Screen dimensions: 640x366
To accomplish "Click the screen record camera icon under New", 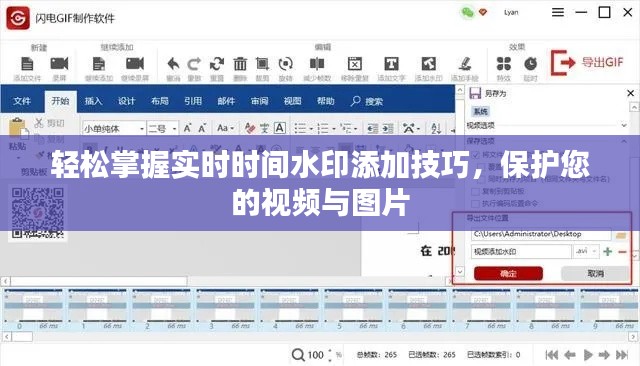I will (59, 64).
